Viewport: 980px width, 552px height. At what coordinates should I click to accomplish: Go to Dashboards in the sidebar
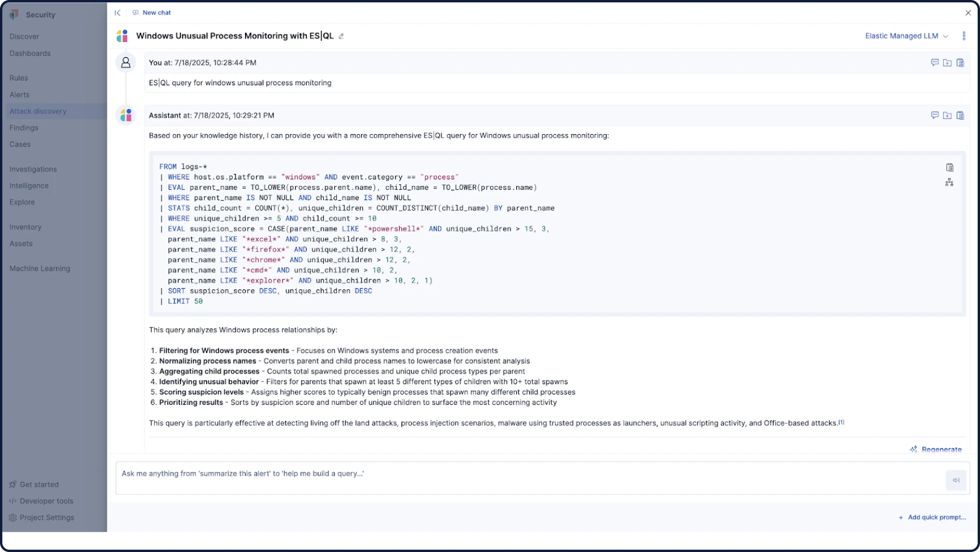click(30, 54)
